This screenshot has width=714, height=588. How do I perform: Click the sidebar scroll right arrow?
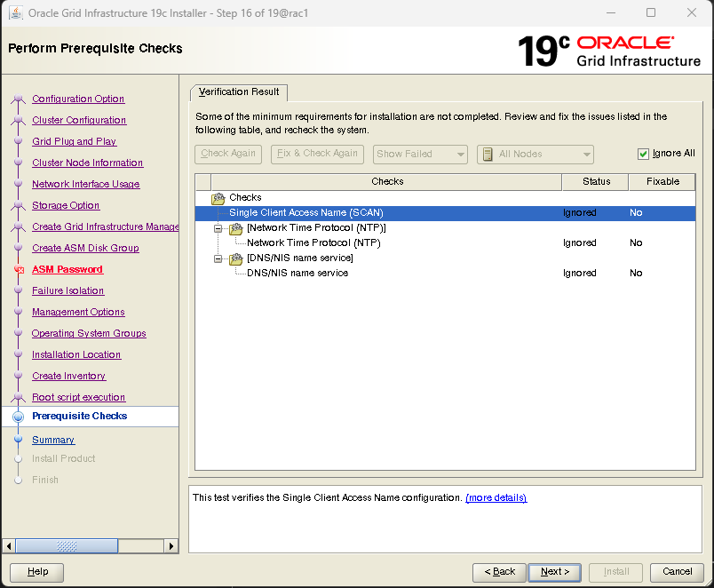(x=171, y=546)
